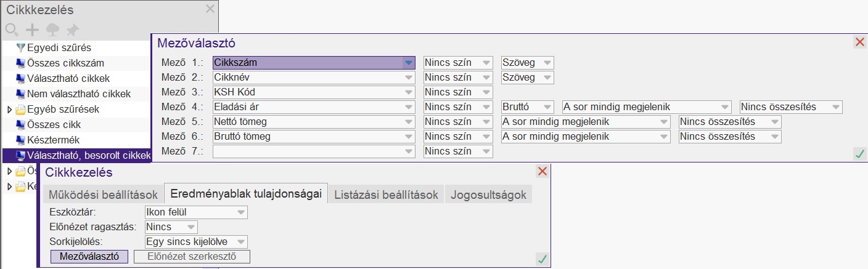Open the Eszköztár Ikon felül dropdown

(x=240, y=212)
